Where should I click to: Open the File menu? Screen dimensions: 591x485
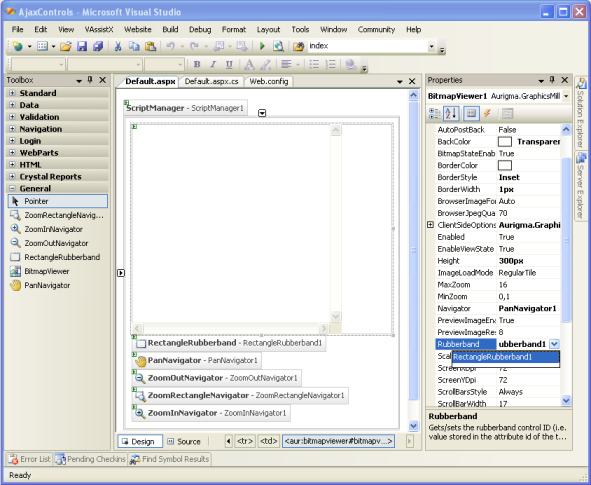(17, 29)
